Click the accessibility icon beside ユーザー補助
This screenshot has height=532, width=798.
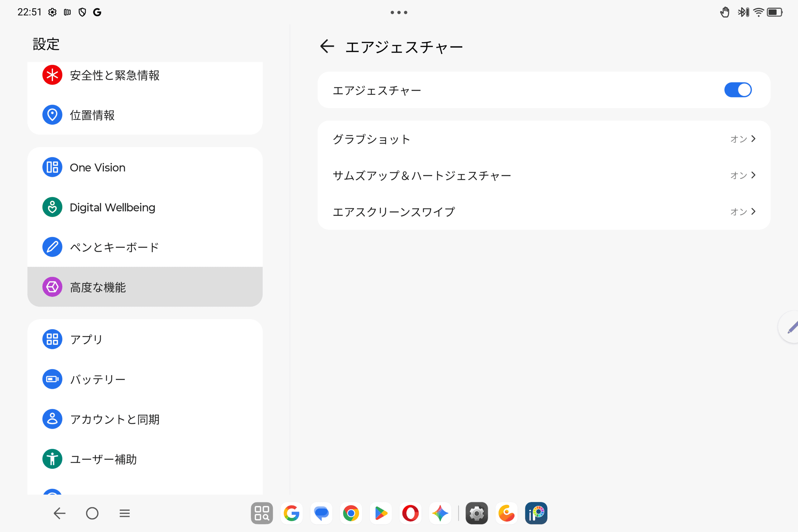coord(52,459)
